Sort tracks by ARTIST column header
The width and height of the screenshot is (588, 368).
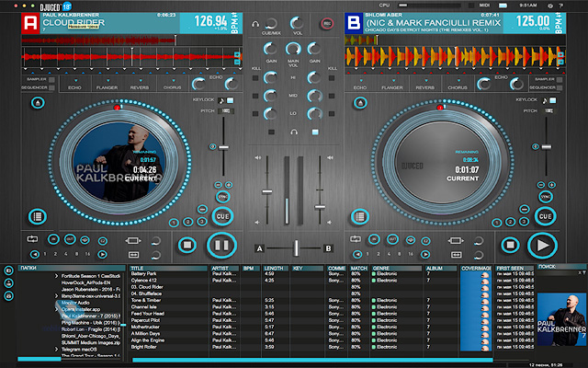coord(224,268)
